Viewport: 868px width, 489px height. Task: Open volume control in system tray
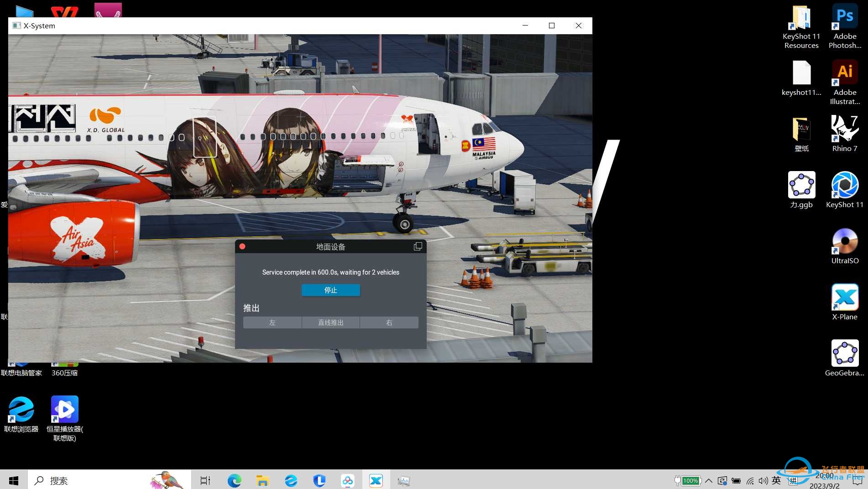coord(763,480)
